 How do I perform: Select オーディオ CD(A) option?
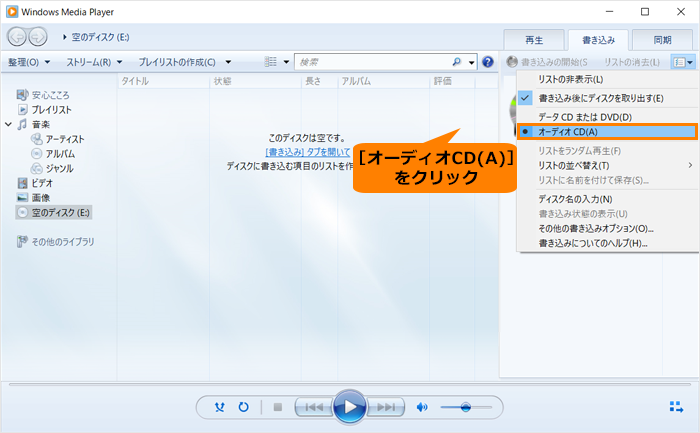coord(607,132)
